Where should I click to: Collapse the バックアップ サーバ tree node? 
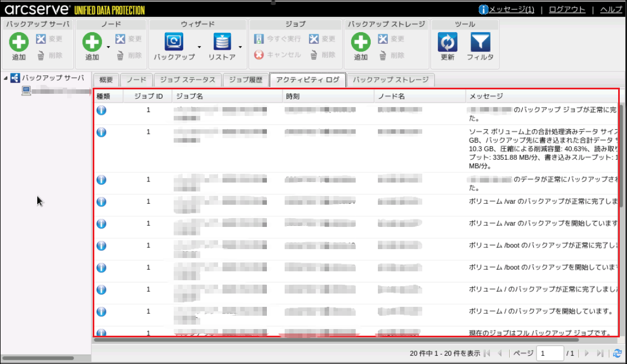click(x=6, y=78)
